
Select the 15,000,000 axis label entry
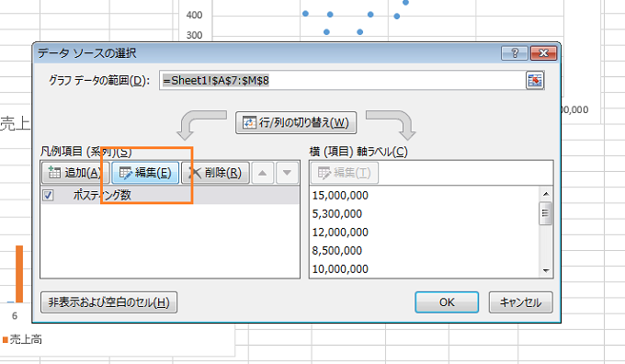(340, 196)
